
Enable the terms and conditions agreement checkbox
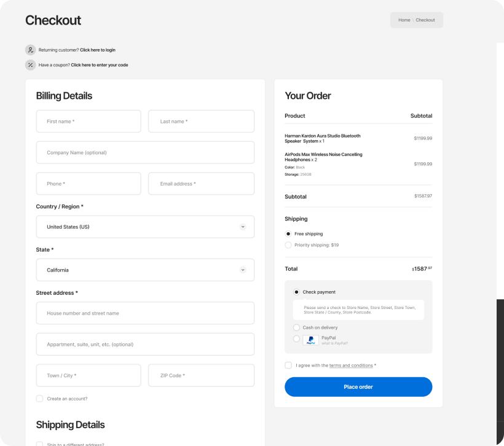(288, 365)
